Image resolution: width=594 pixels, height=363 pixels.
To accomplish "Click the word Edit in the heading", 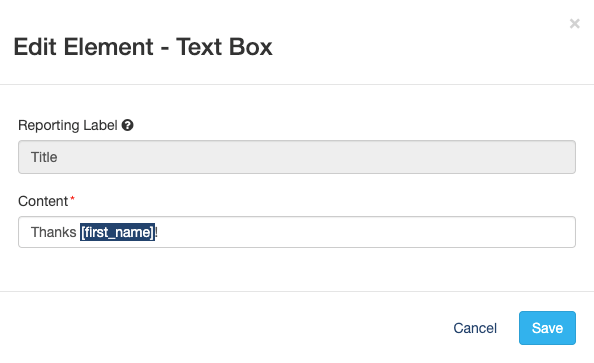I will point(35,47).
